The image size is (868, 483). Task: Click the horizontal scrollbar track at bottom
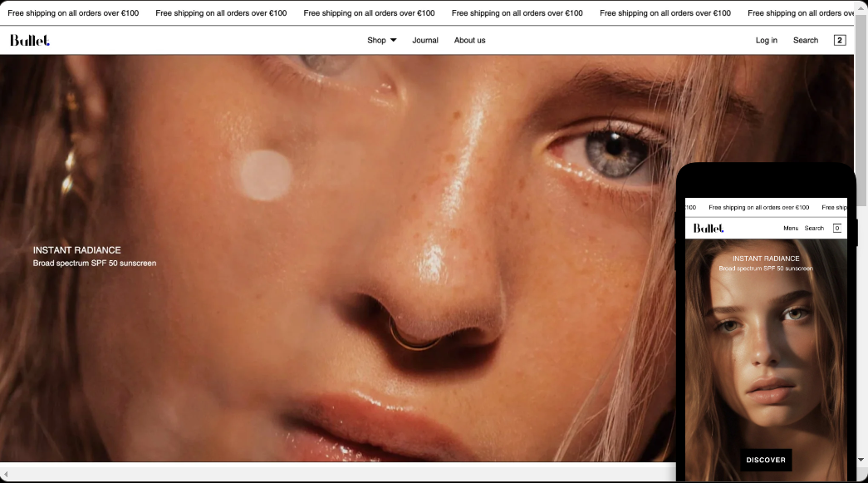tap(332, 474)
